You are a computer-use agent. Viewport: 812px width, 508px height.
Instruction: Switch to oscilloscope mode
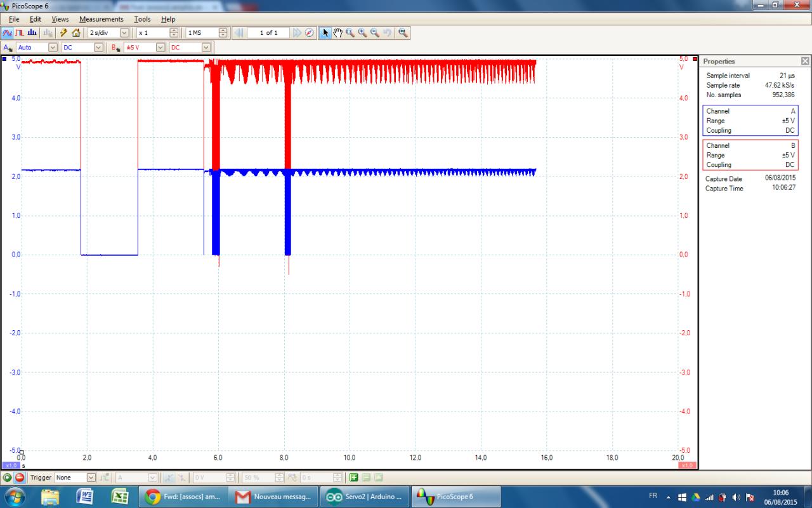[8, 32]
